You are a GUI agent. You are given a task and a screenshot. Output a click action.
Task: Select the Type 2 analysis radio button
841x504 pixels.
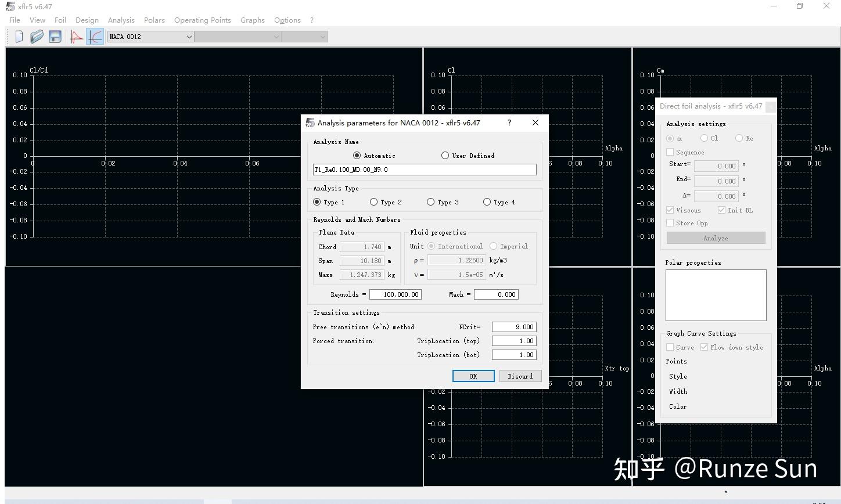click(373, 201)
